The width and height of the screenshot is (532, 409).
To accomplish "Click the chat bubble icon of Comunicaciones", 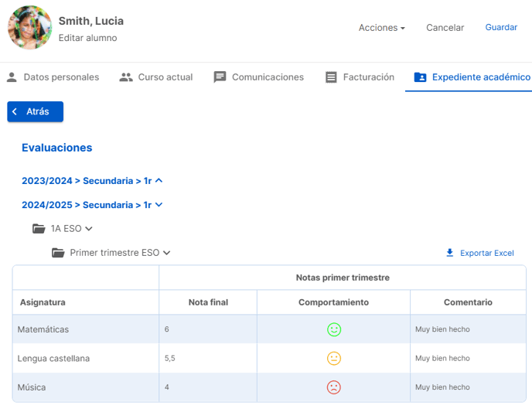I will click(x=220, y=77).
